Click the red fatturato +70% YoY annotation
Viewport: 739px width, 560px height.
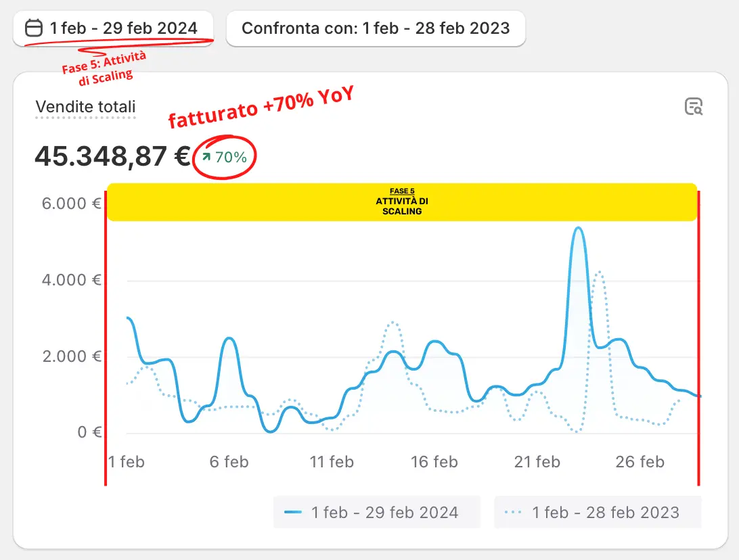(261, 108)
